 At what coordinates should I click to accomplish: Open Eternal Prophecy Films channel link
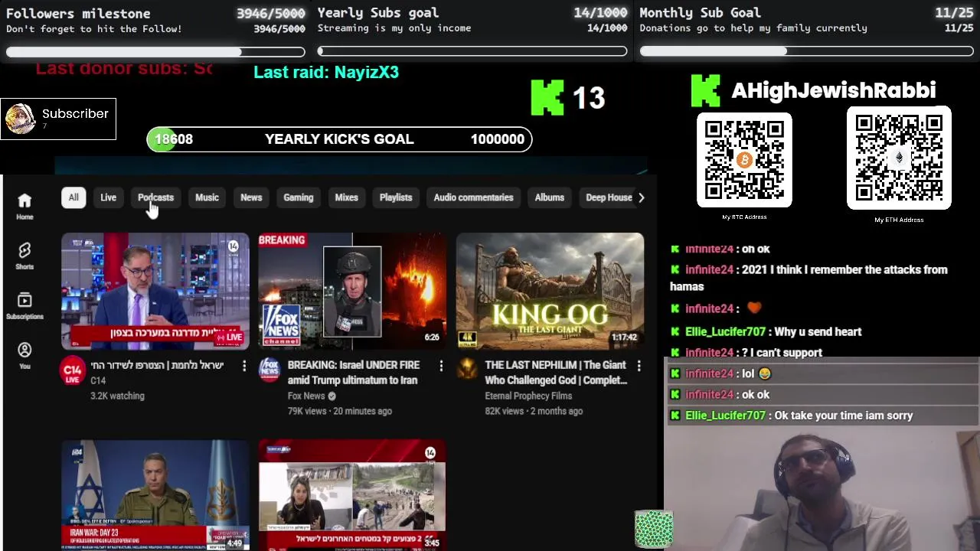(528, 396)
